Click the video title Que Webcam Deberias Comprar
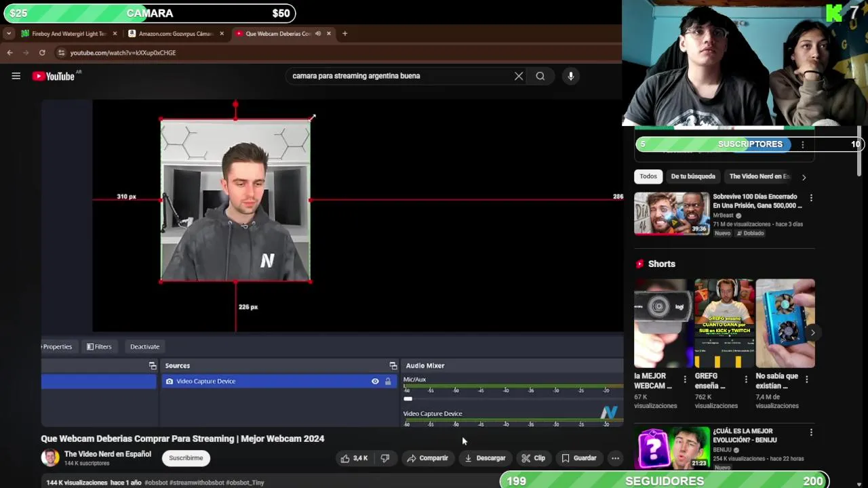This screenshot has height=488, width=868. coord(182,439)
